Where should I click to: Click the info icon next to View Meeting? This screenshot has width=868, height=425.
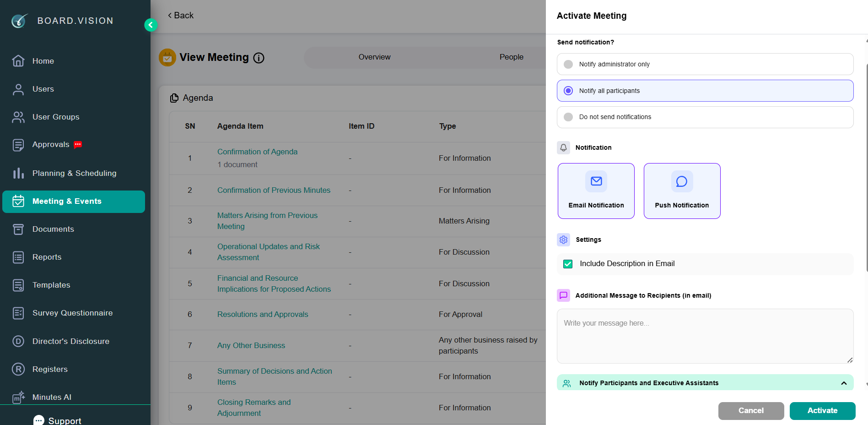pyautogui.click(x=259, y=58)
